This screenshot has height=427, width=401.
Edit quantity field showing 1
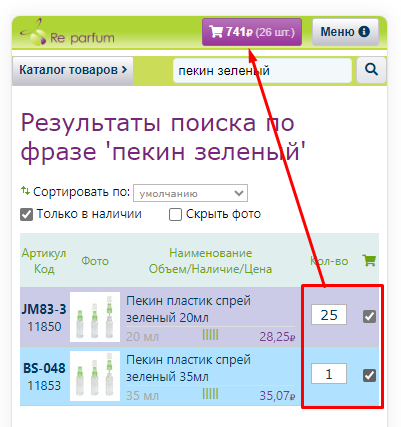329,374
